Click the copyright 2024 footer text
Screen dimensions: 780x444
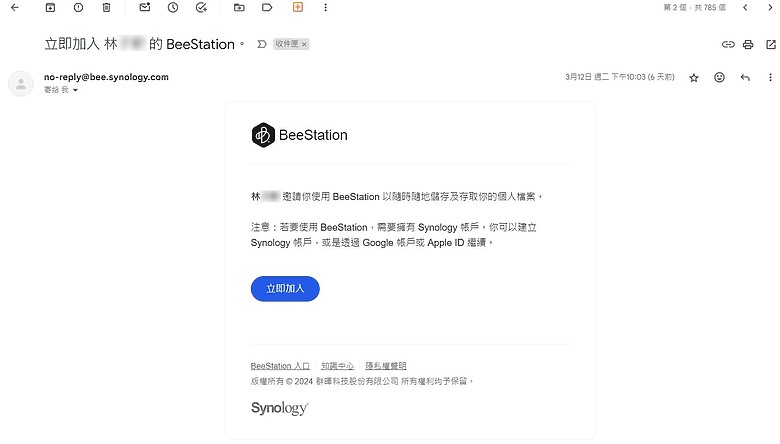(362, 381)
